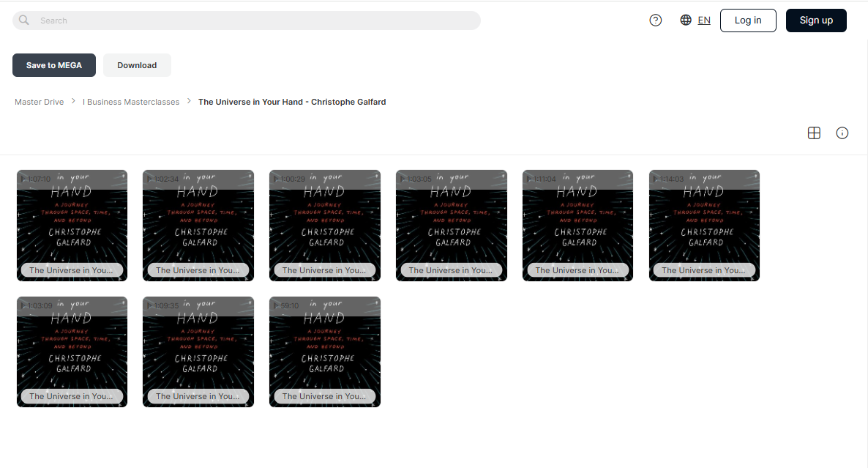
Task: Select the current folder breadcrumb title
Action: (x=292, y=102)
